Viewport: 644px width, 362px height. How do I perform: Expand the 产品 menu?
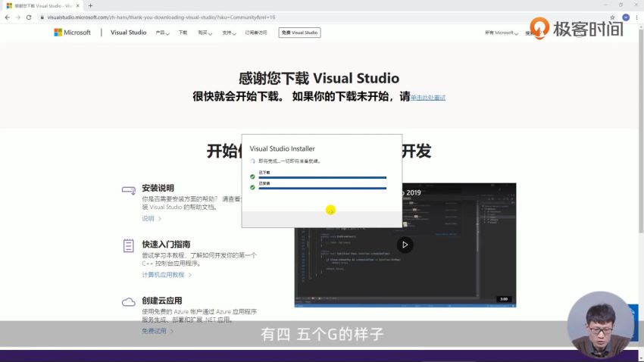click(162, 33)
